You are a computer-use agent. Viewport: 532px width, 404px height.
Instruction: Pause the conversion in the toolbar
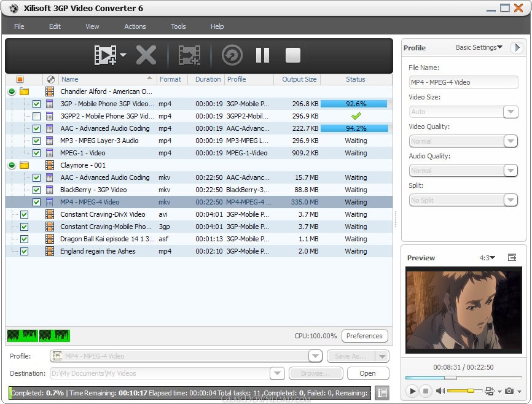tap(262, 55)
